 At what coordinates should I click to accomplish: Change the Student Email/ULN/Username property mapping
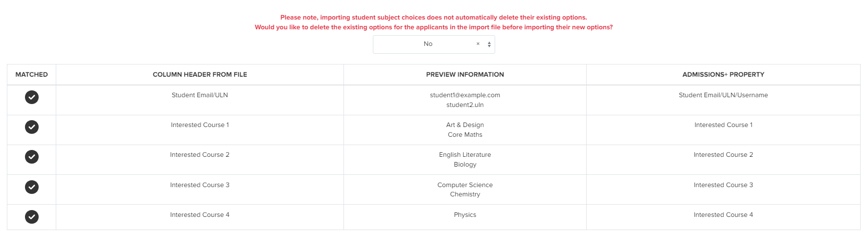(723, 95)
